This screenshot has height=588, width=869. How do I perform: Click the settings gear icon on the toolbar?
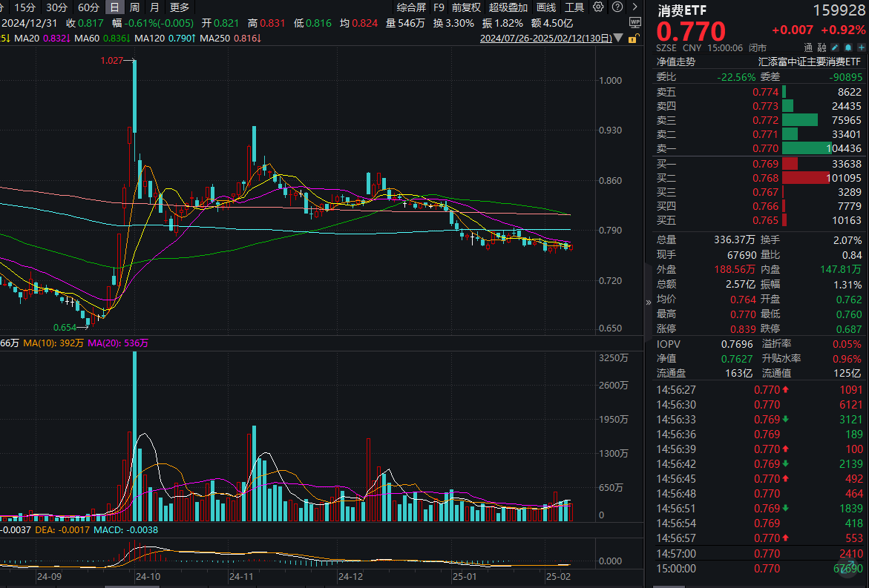pyautogui.click(x=598, y=7)
